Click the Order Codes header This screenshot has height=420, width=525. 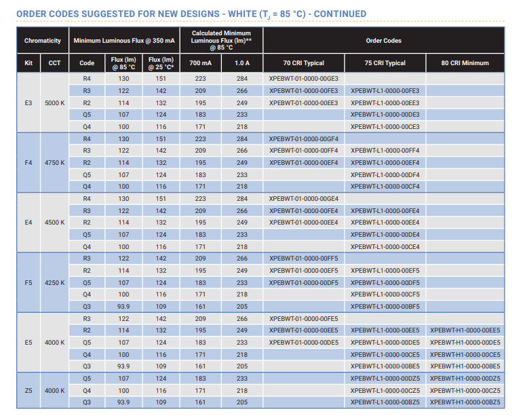point(384,41)
